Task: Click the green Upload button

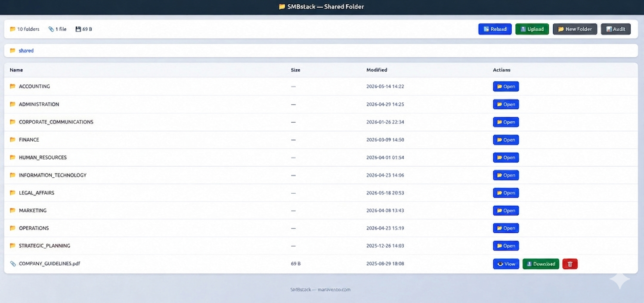Action: [x=532, y=29]
